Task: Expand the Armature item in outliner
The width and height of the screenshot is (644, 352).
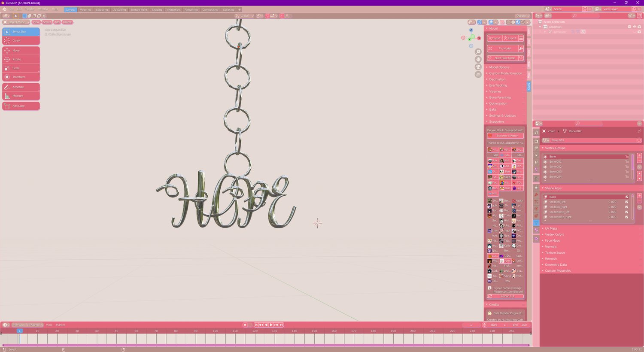Action: point(545,32)
